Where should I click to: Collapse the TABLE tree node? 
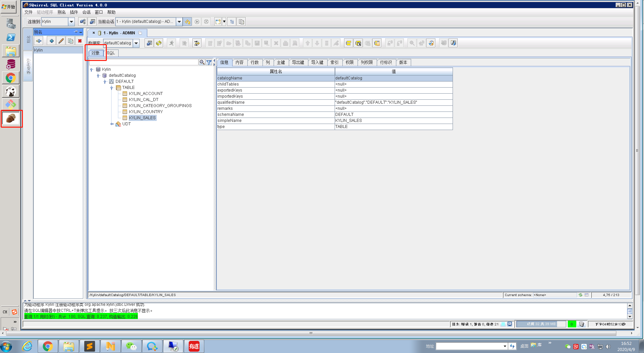point(112,88)
